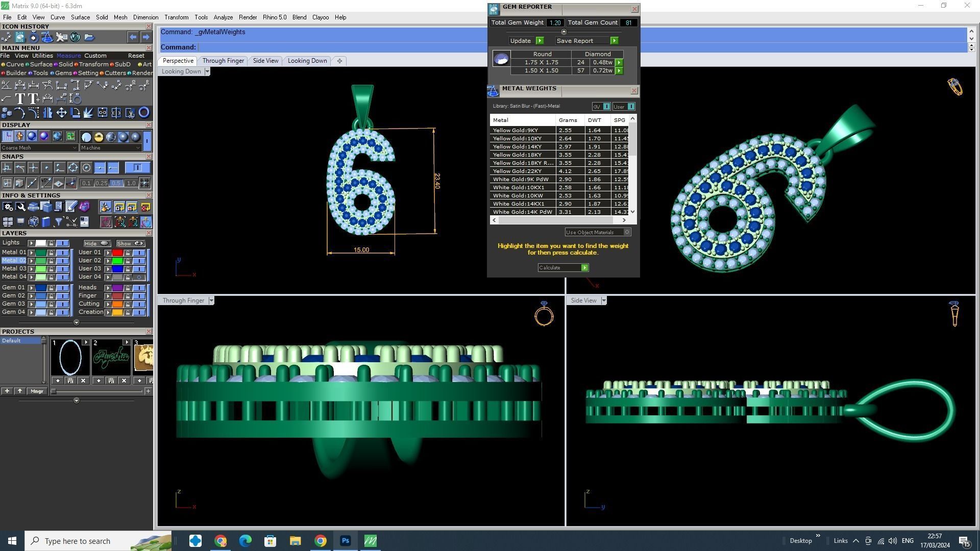Enable the User 04 layer visibility
The width and height of the screenshot is (980, 551).
pos(138,277)
